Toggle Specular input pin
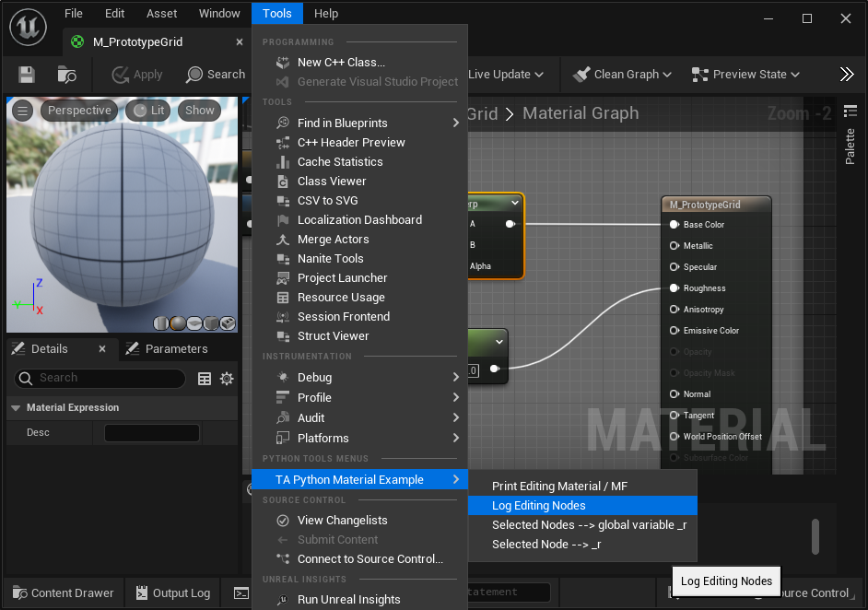This screenshot has height=610, width=868. (674, 267)
